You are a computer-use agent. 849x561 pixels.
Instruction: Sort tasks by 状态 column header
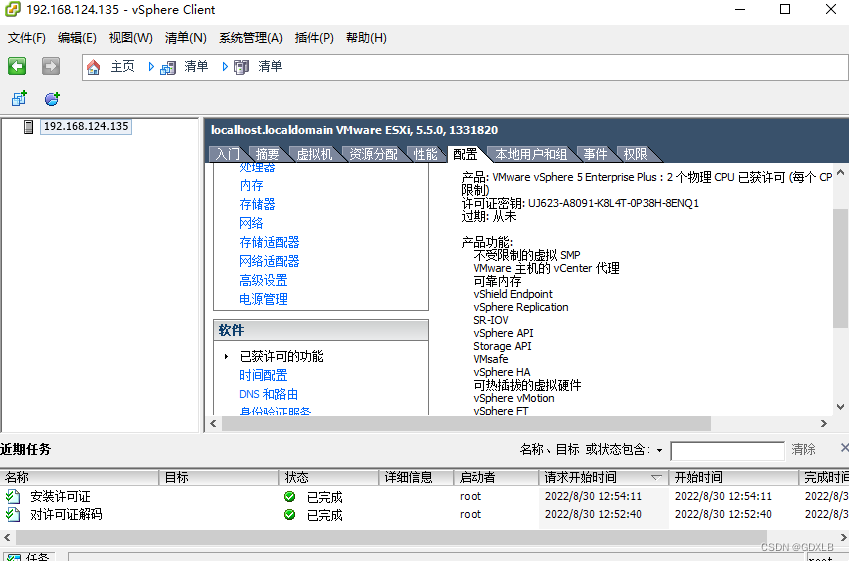[329, 477]
